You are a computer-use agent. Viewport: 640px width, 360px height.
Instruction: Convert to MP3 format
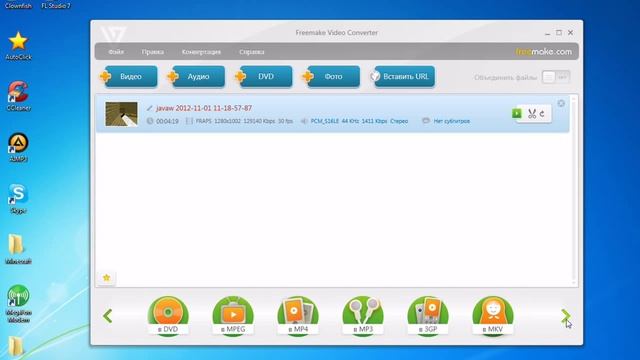pos(363,316)
